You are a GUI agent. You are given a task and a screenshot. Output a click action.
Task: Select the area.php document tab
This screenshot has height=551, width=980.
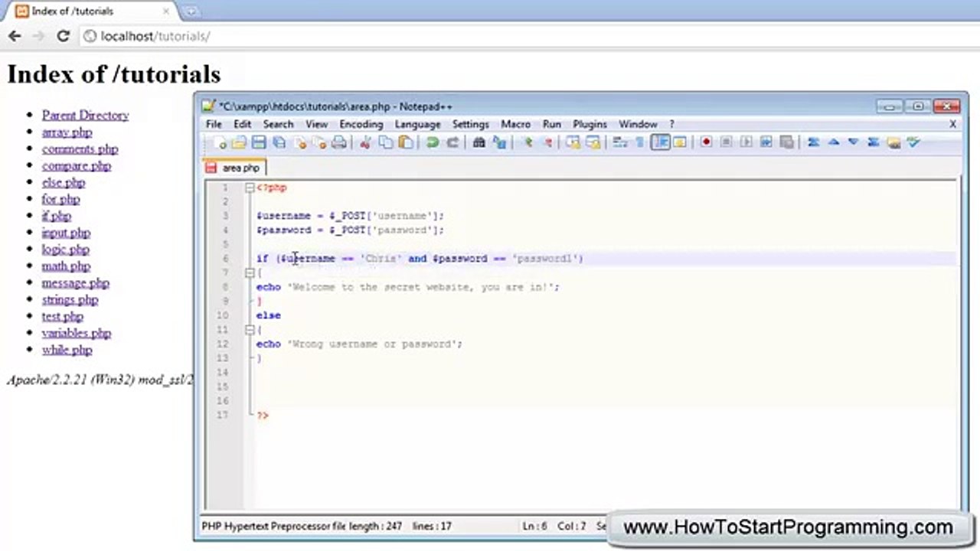coord(234,168)
